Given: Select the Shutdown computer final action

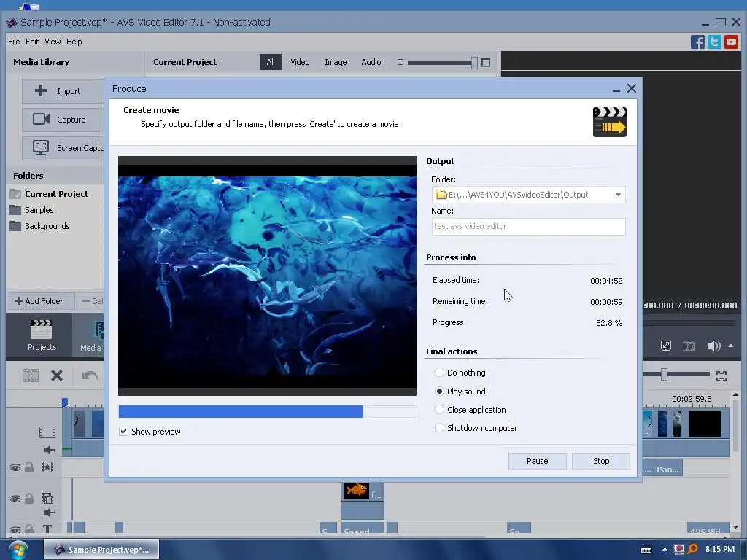Looking at the screenshot, I should 439,427.
